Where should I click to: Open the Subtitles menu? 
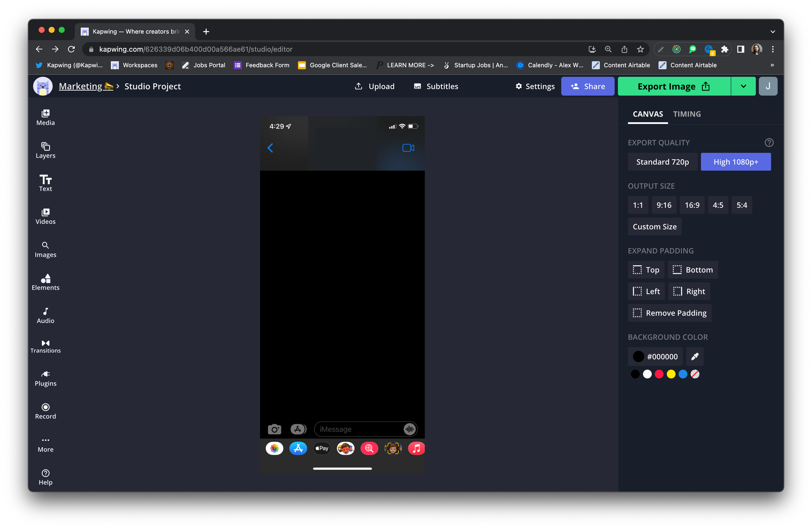pos(436,86)
